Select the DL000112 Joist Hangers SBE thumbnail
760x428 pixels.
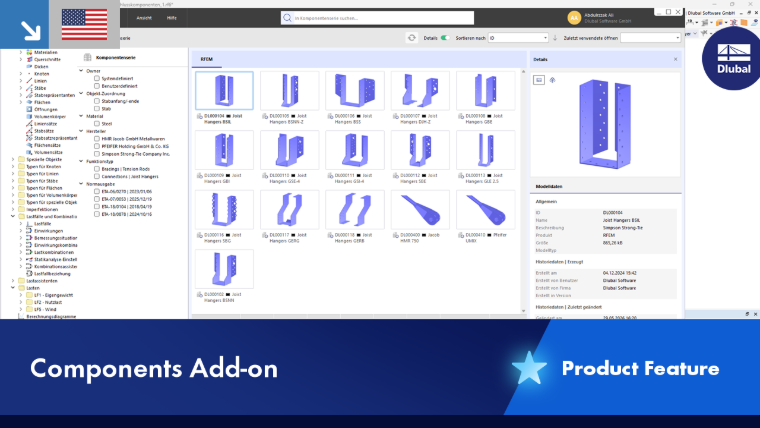(420, 150)
